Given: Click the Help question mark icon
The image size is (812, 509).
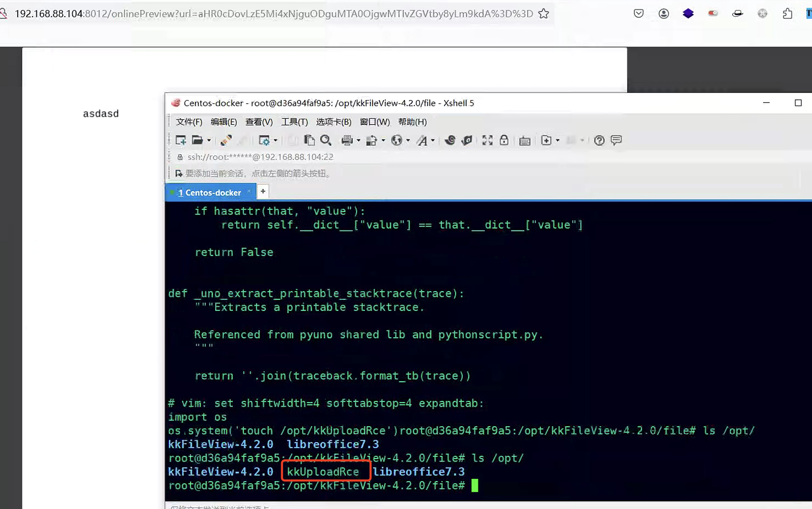Looking at the screenshot, I should point(599,140).
